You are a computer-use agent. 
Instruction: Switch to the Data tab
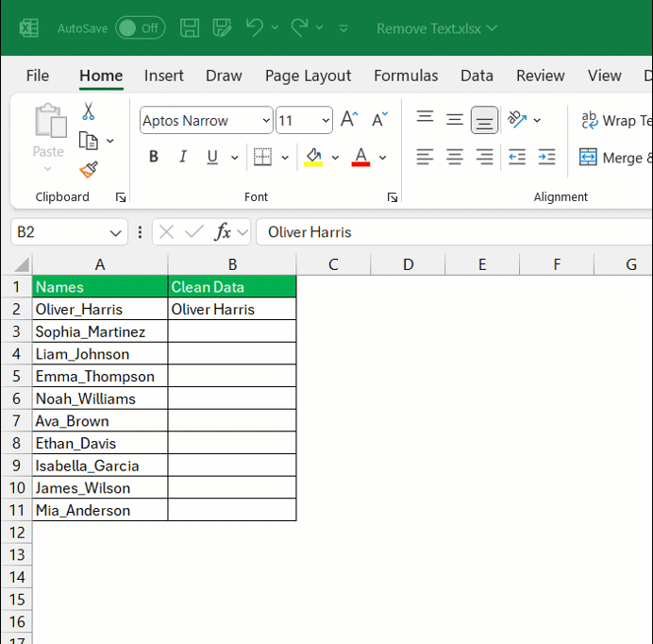(477, 76)
